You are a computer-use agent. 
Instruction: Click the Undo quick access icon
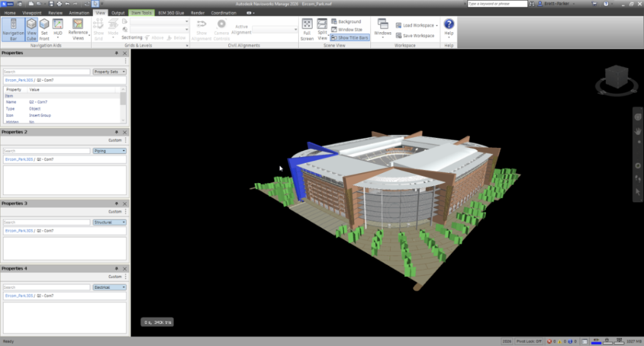coord(67,4)
